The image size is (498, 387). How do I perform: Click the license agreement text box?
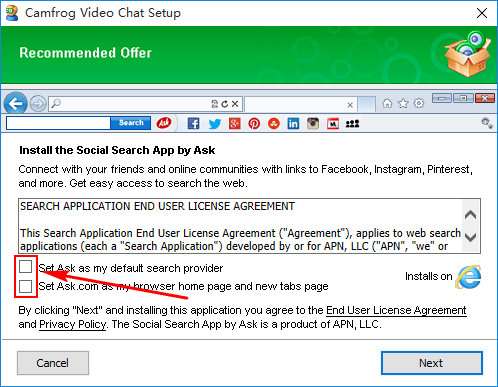[x=249, y=226]
